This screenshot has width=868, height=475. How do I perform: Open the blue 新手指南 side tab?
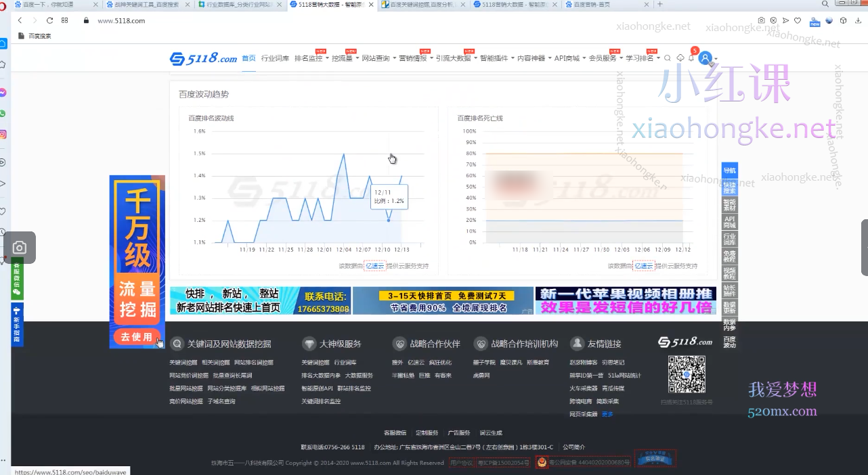point(17,325)
